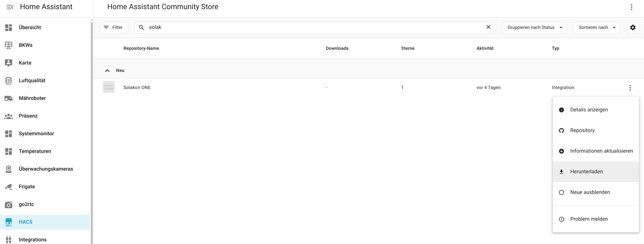Open Überwachungskameras page
644x244 pixels.
coord(45,169)
